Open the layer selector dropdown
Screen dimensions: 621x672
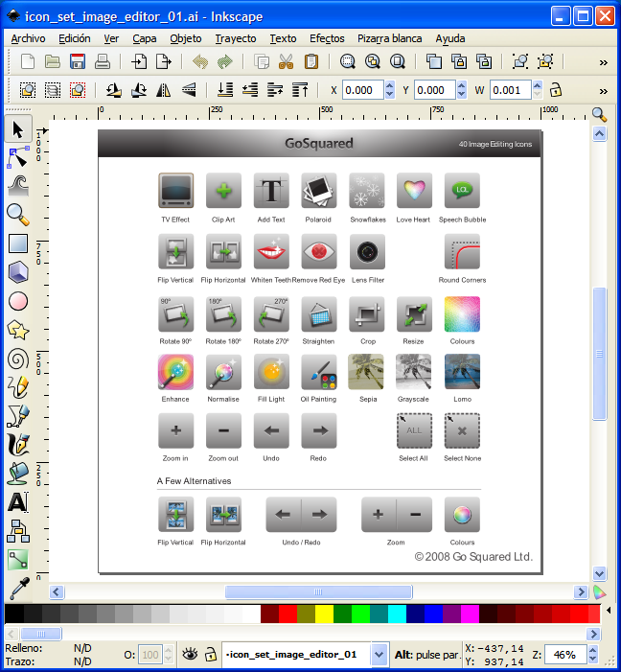[x=379, y=655]
